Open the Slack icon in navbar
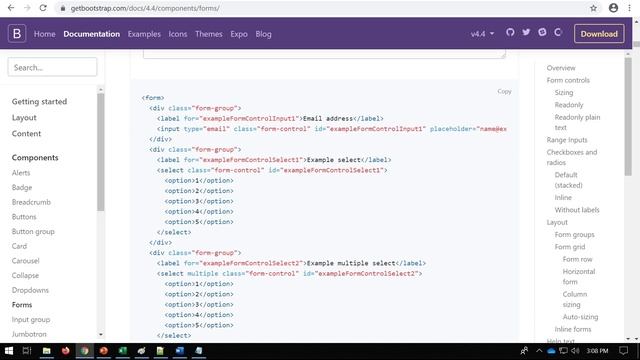The height and width of the screenshot is (360, 640). coord(542,32)
